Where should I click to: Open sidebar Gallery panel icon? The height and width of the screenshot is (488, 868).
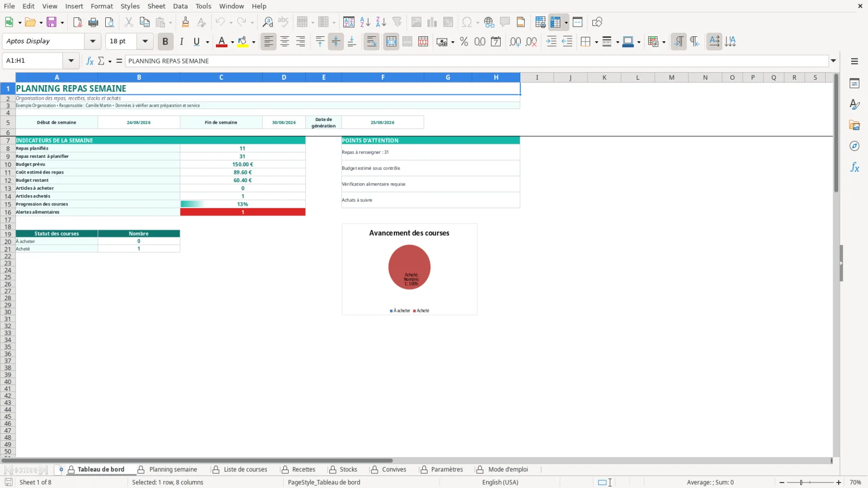point(854,125)
